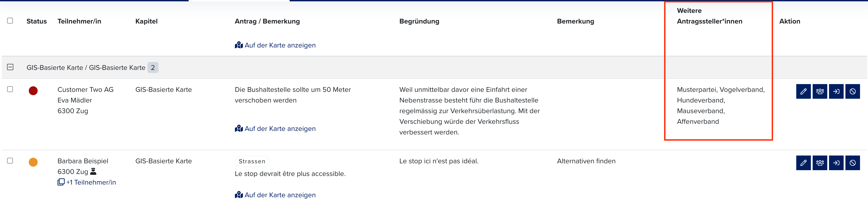Image resolution: width=868 pixels, height=205 pixels.
Task: Sort by Teilnehmer/in column header
Action: coord(79,21)
